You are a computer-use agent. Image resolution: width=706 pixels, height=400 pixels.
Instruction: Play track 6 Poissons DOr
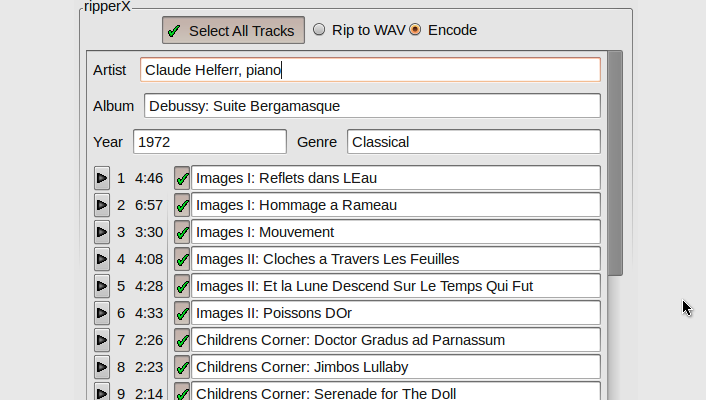101,313
